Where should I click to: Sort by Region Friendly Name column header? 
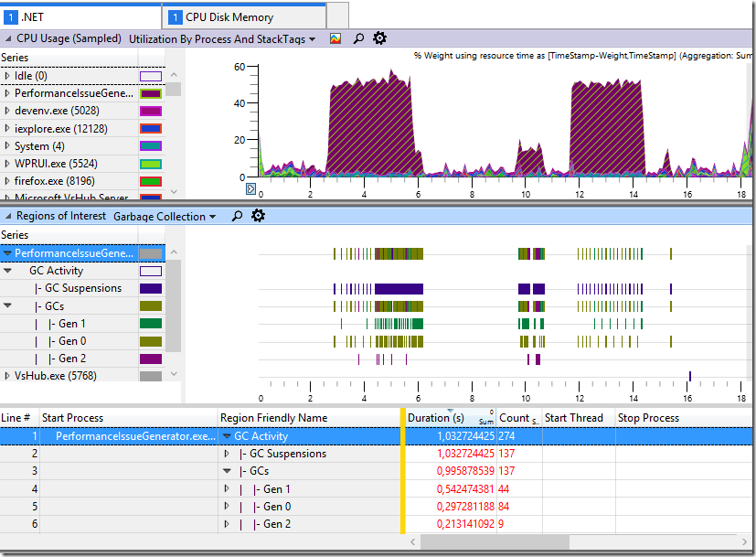tap(309, 418)
